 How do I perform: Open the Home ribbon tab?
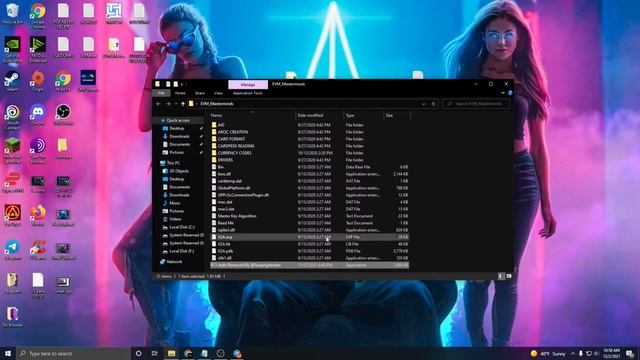click(180, 93)
